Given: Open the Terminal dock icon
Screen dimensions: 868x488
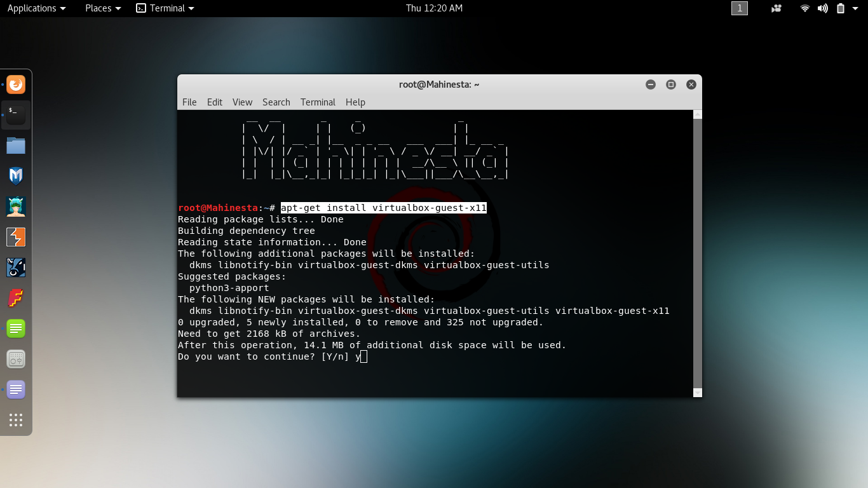Looking at the screenshot, I should pyautogui.click(x=16, y=115).
